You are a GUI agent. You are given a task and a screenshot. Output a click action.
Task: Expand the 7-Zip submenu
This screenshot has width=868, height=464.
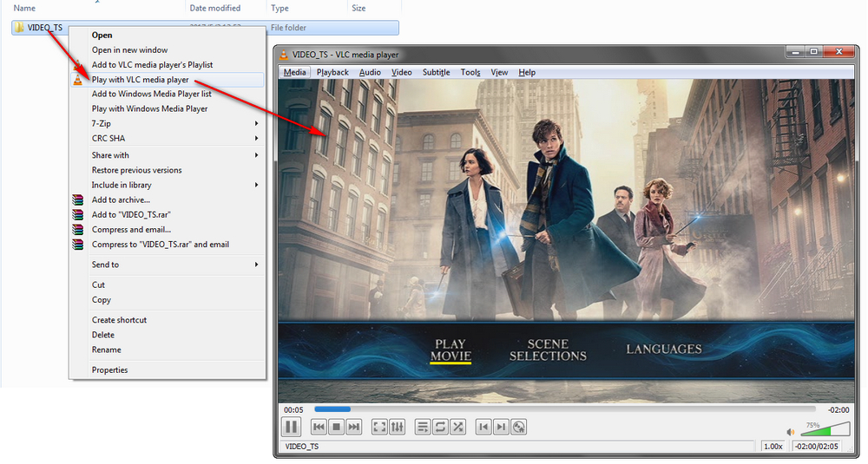pyautogui.click(x=168, y=123)
